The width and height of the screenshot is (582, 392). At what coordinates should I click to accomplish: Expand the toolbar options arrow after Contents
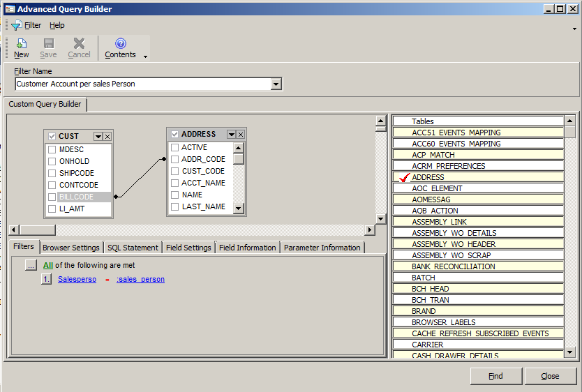(145, 56)
